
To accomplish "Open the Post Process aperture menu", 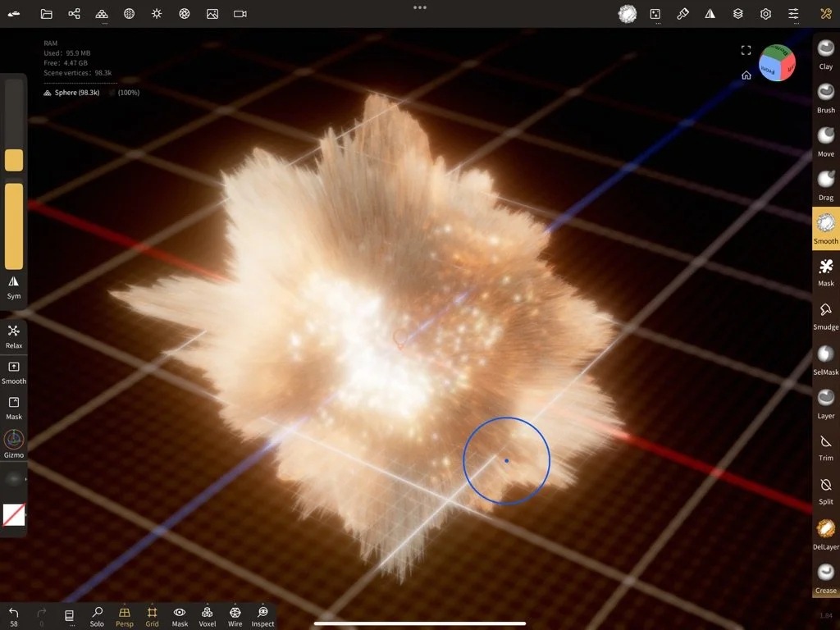I will pos(185,14).
